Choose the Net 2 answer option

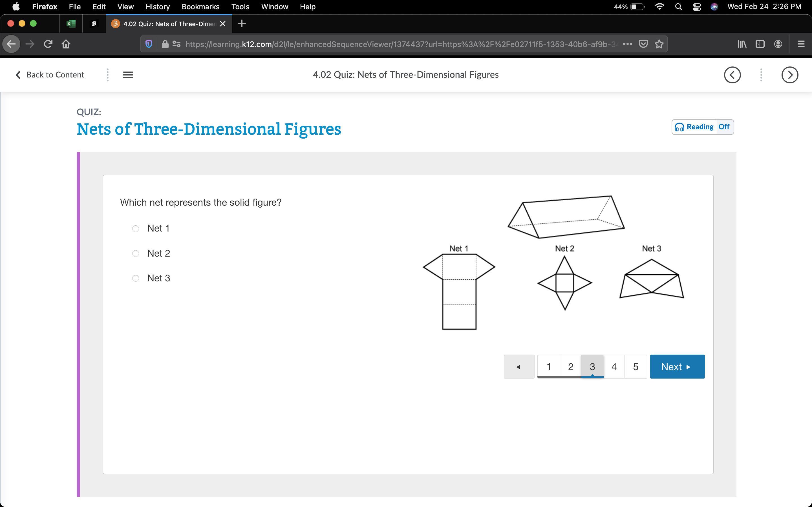136,253
